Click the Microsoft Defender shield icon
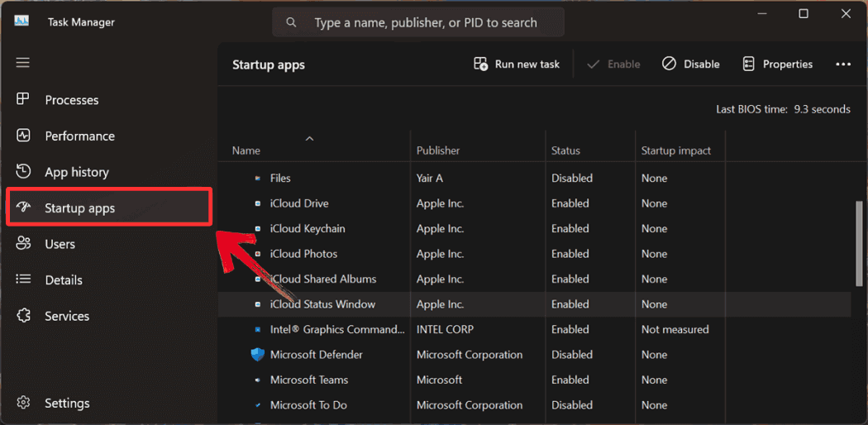This screenshot has height=425, width=868. pyautogui.click(x=257, y=354)
